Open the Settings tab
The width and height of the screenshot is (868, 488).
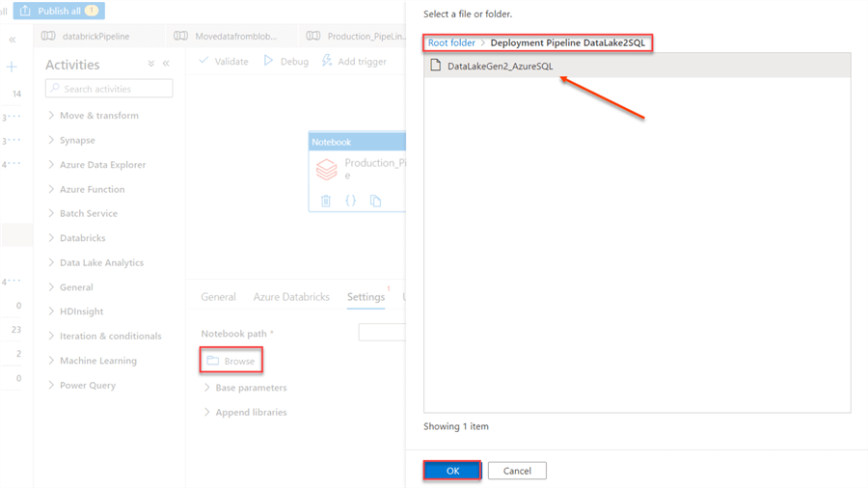tap(366, 297)
